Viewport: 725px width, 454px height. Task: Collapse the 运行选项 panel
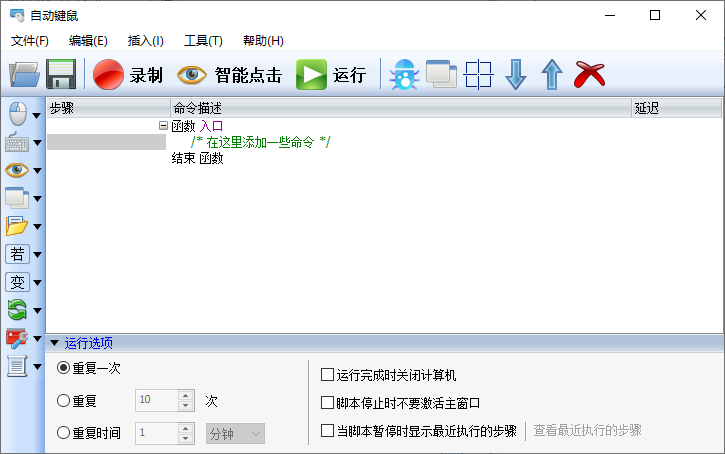point(55,343)
